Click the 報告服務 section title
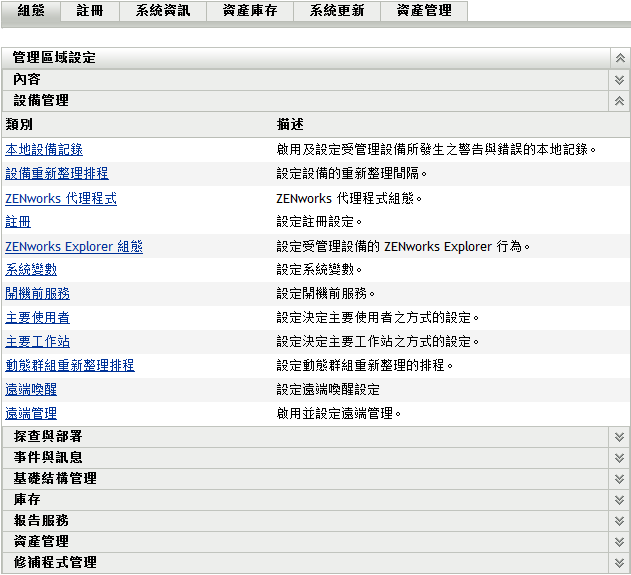 [41, 520]
